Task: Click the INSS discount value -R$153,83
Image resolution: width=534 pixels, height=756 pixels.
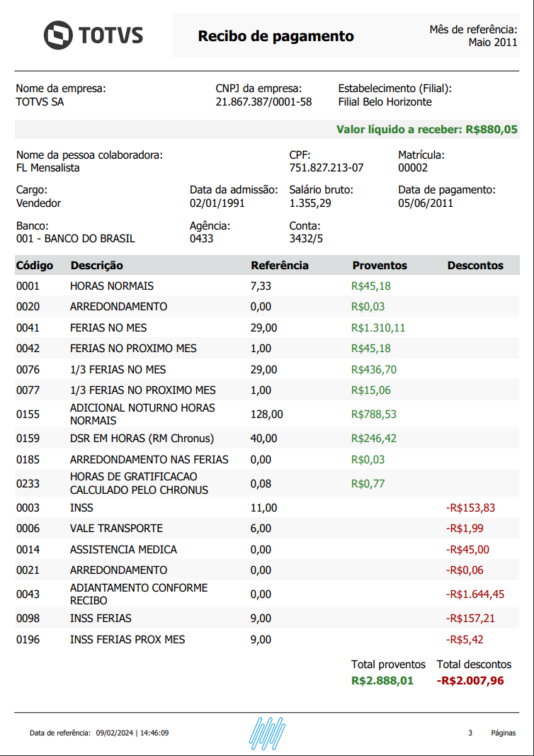Action: [470, 508]
